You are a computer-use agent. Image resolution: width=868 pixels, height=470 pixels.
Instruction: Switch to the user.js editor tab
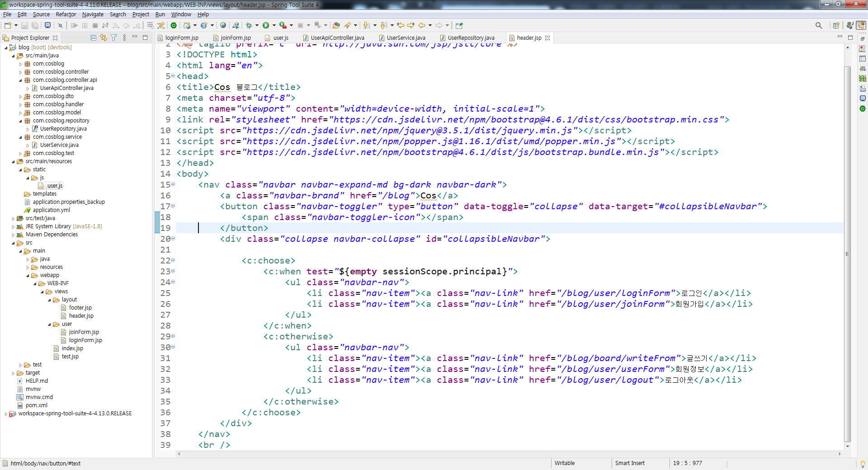281,38
